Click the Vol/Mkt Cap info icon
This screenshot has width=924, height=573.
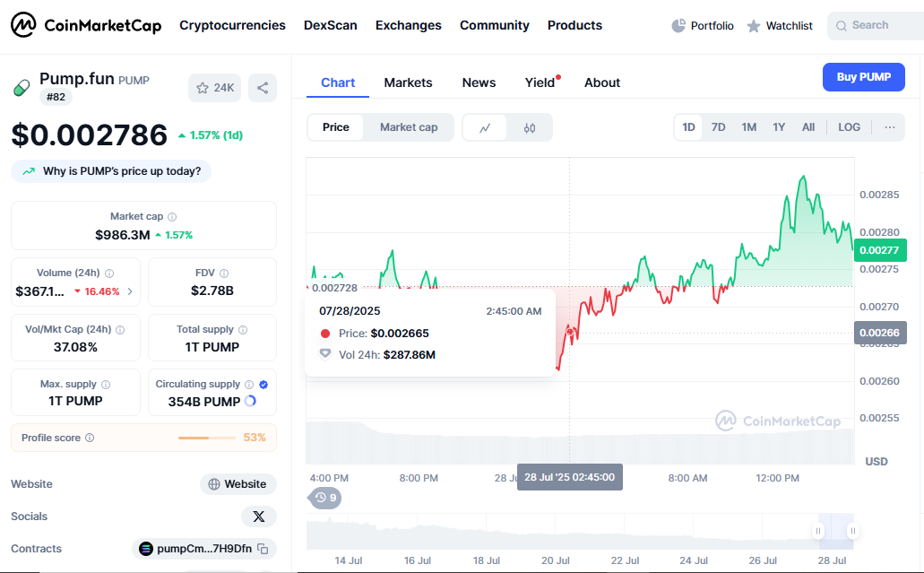coord(120,329)
